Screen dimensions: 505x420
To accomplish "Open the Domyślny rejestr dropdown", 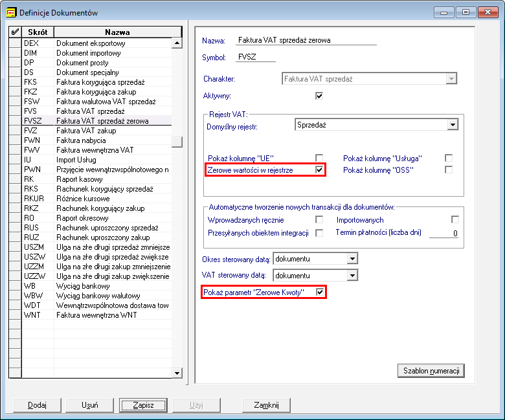I will click(453, 125).
